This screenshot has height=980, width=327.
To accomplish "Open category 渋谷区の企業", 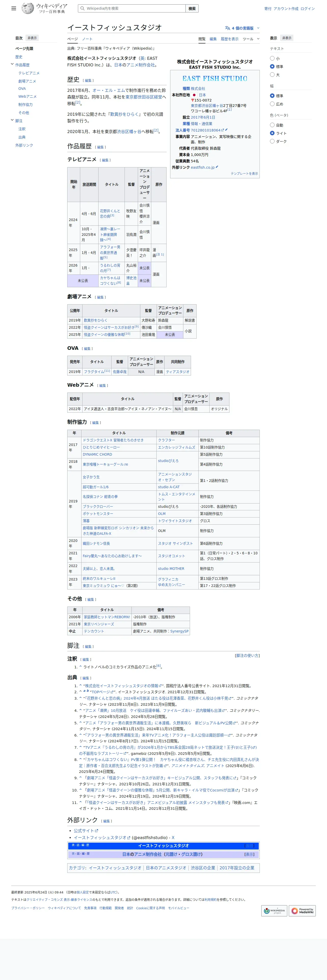I will pyautogui.click(x=203, y=868).
